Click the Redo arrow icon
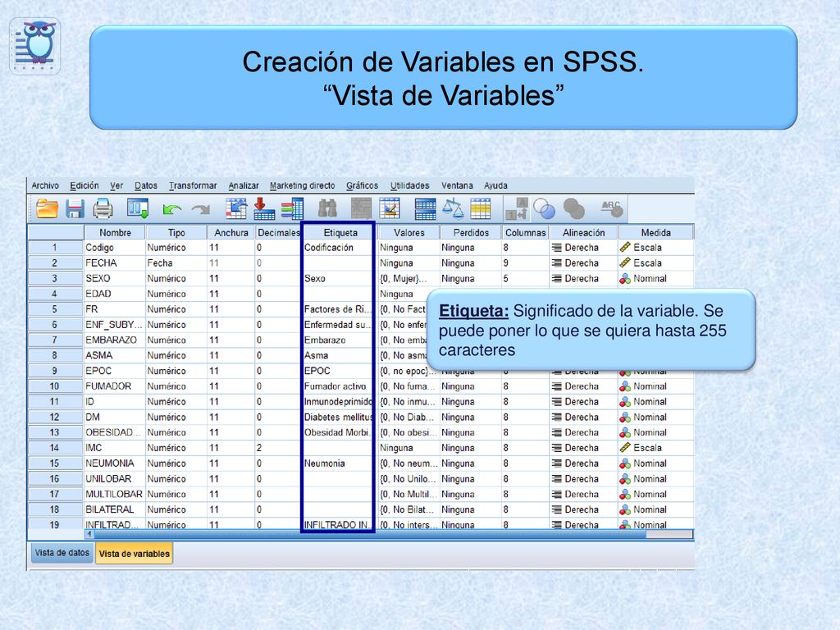The width and height of the screenshot is (840, 630). [x=201, y=209]
